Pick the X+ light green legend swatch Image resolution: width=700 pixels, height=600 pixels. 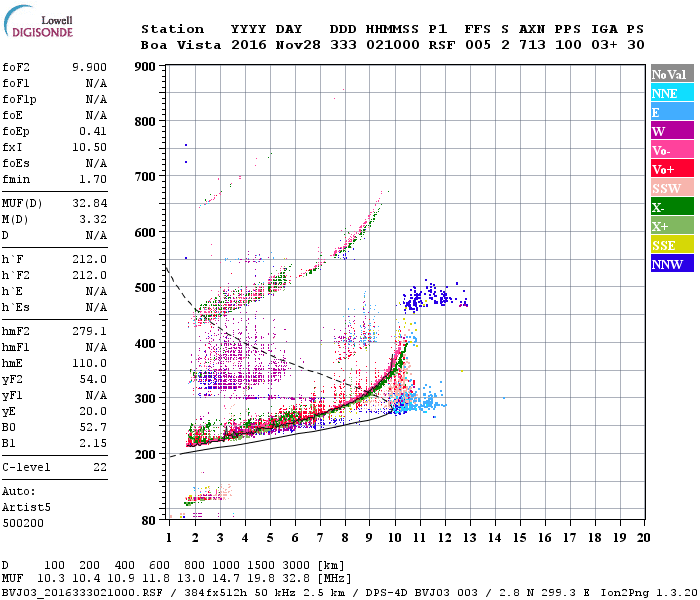672,225
